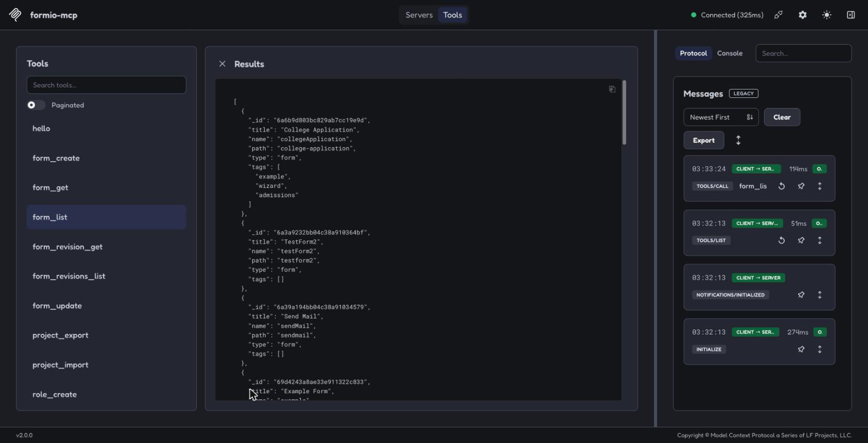Switch to the Servers tab

coord(419,15)
